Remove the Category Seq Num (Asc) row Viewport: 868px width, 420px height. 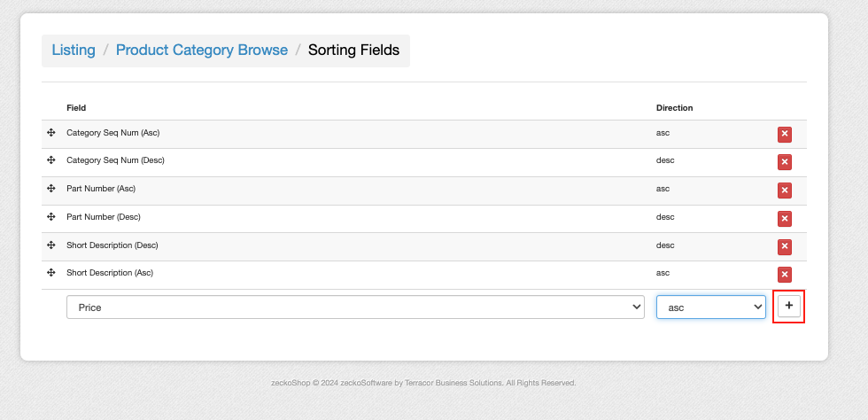coord(785,135)
